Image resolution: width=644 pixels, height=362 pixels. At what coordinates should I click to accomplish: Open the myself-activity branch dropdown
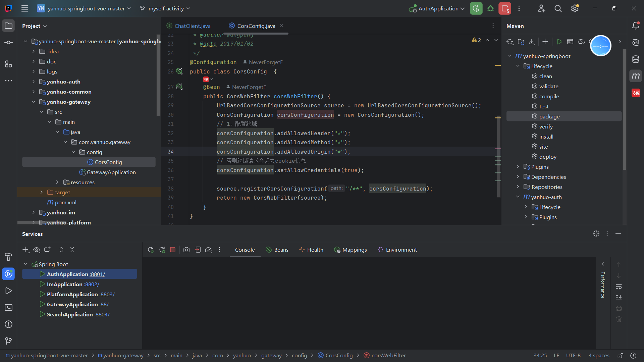click(x=165, y=8)
